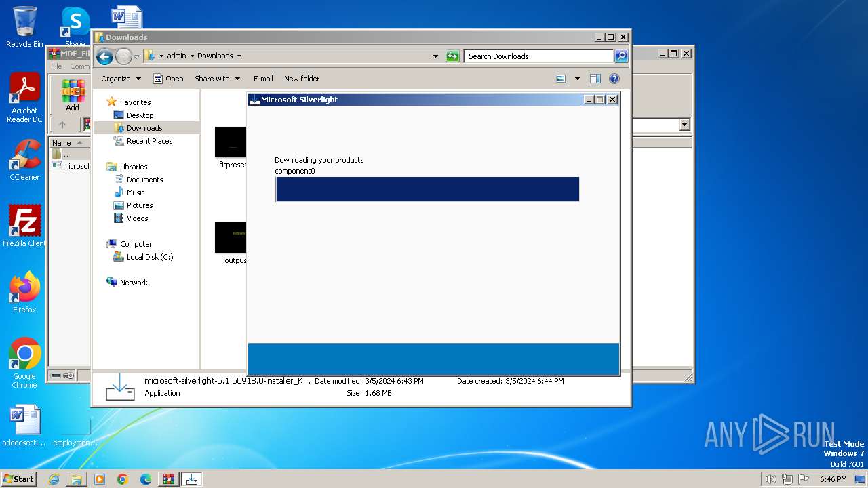
Task: Open Explorer help icon
Action: (x=614, y=79)
